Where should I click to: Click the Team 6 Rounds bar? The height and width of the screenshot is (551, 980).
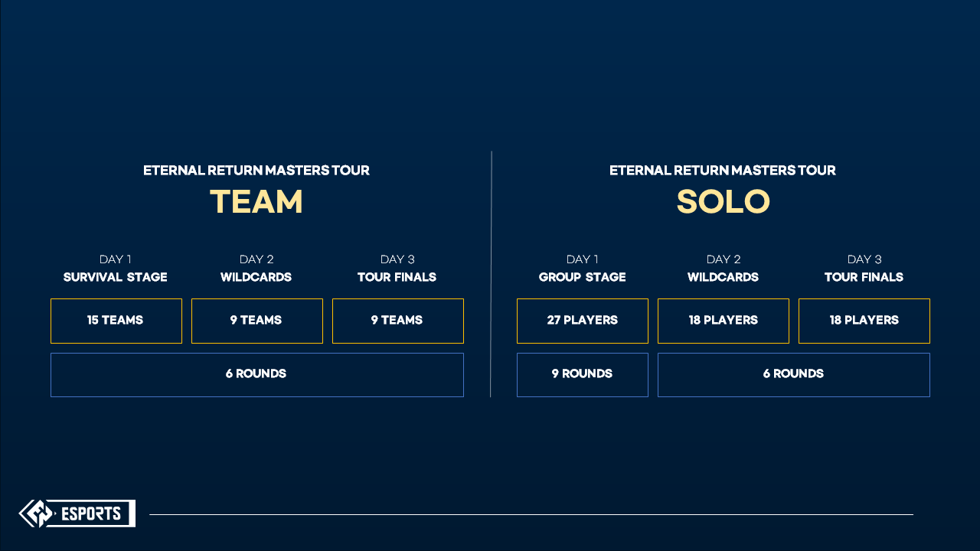point(257,375)
